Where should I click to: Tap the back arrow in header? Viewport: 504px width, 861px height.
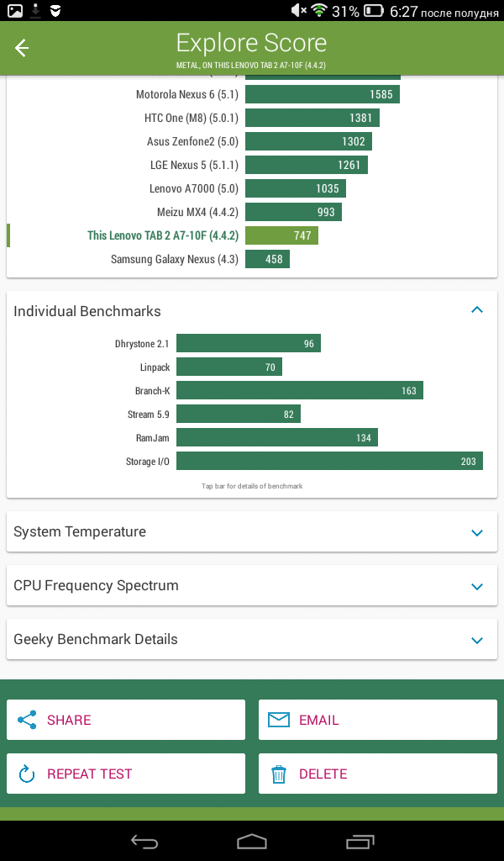(x=21, y=48)
